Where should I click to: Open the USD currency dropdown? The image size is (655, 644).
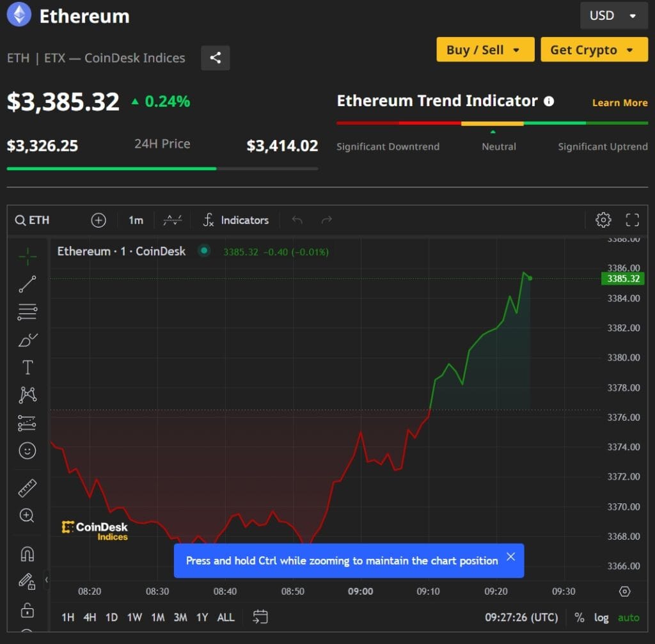pos(613,16)
